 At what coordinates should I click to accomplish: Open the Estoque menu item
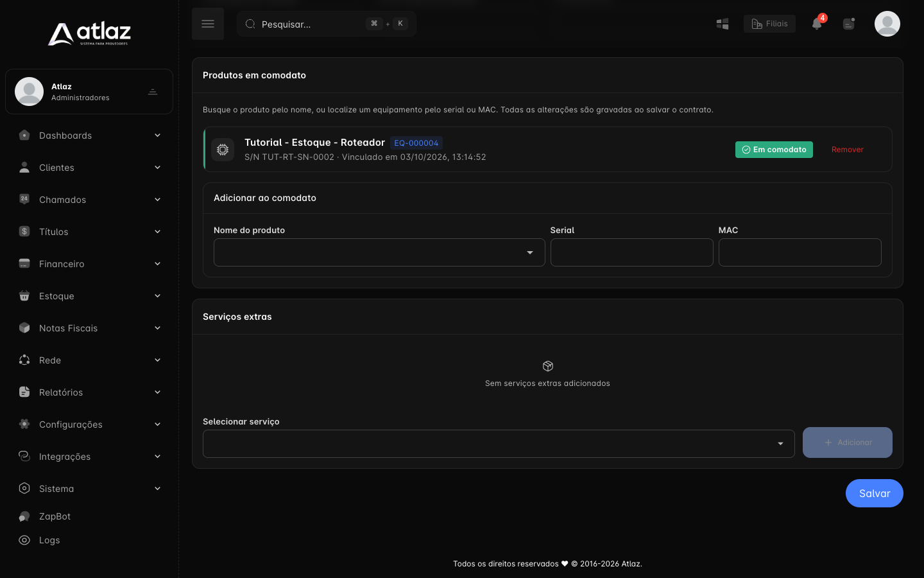(x=89, y=296)
